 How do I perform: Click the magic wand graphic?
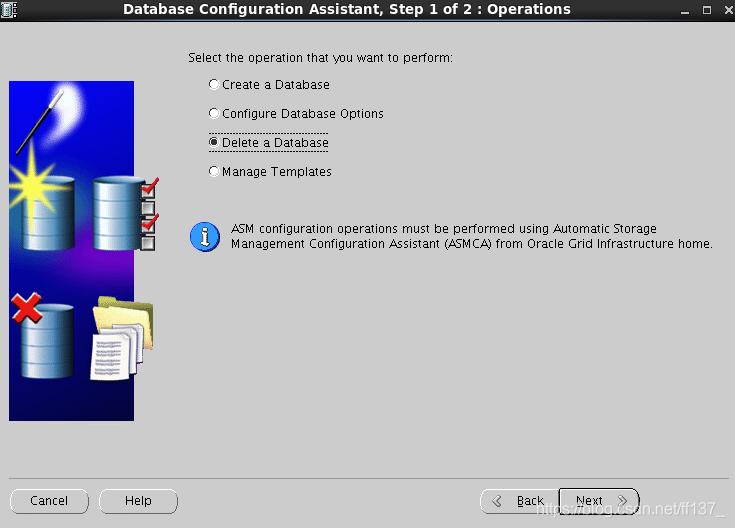tap(41, 122)
